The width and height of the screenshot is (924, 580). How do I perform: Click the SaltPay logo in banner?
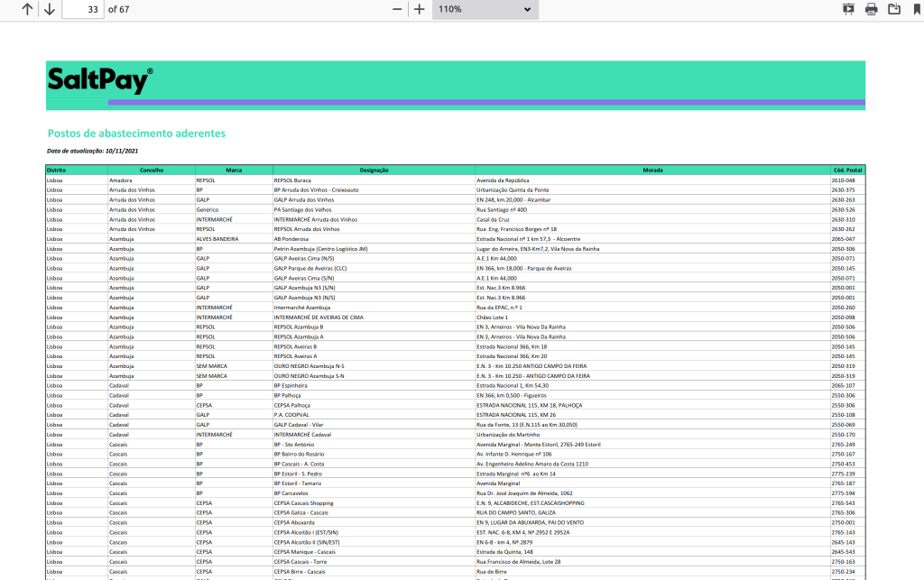click(x=99, y=79)
